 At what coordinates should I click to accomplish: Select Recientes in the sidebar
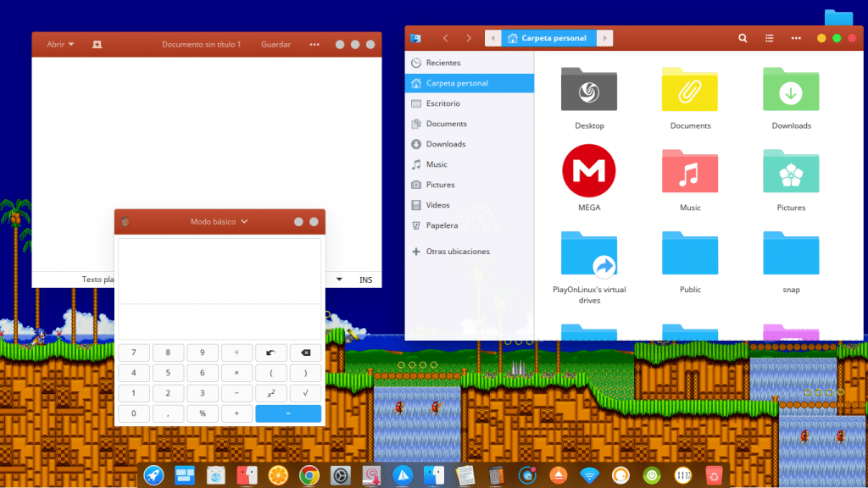470,63
